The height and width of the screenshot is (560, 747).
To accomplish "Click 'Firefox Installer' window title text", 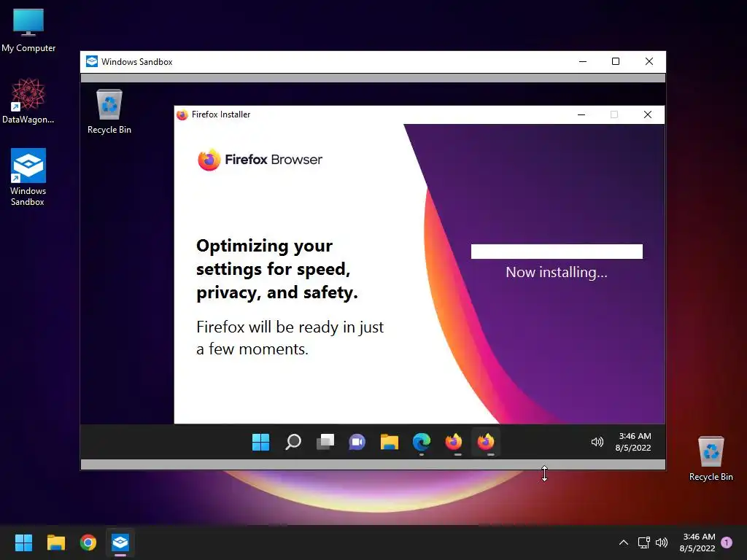I will (x=221, y=114).
